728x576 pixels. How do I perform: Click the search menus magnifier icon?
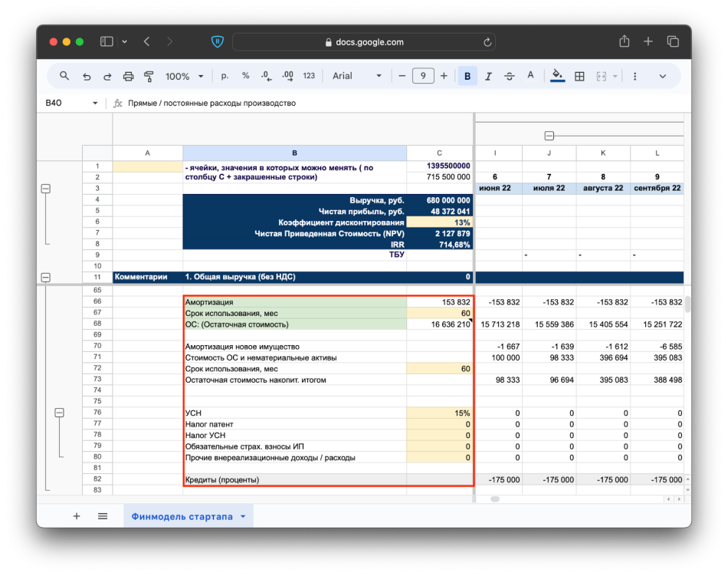tap(64, 76)
